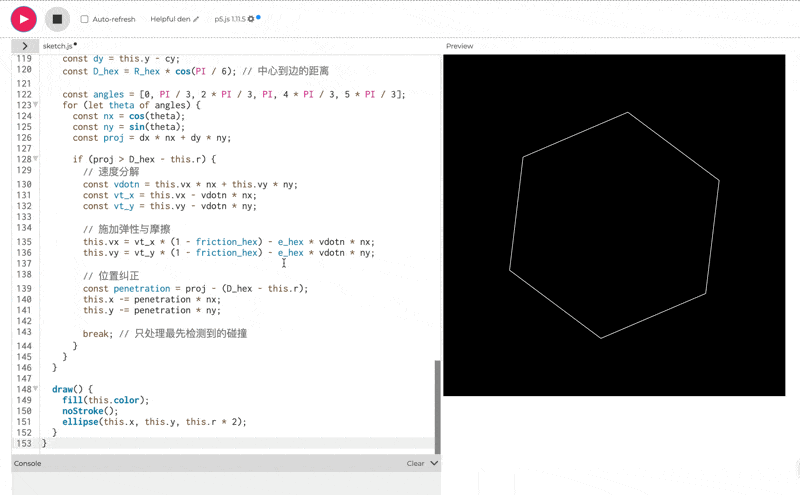Open p5.js version settings gear
This screenshot has width=800, height=495.
point(251,19)
